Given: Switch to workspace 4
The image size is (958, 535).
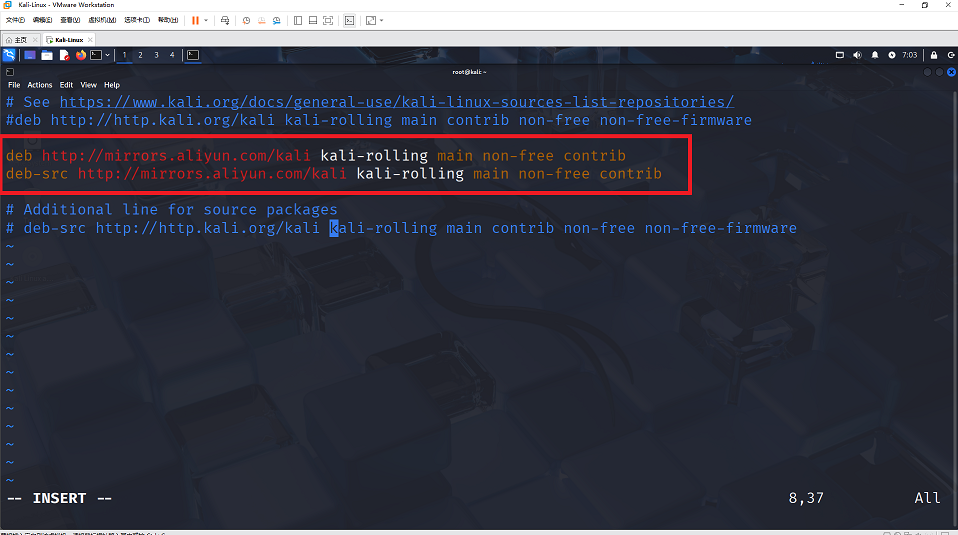Looking at the screenshot, I should click(x=172, y=55).
